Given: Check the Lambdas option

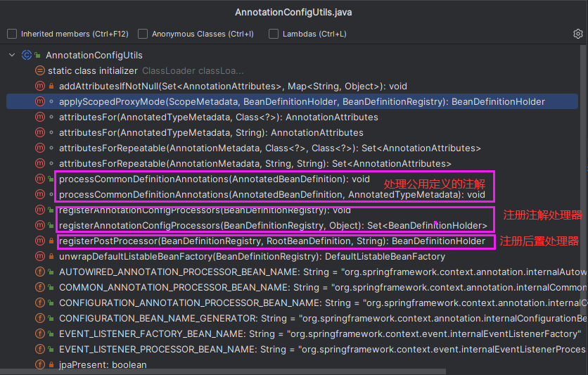Looking at the screenshot, I should (x=274, y=34).
